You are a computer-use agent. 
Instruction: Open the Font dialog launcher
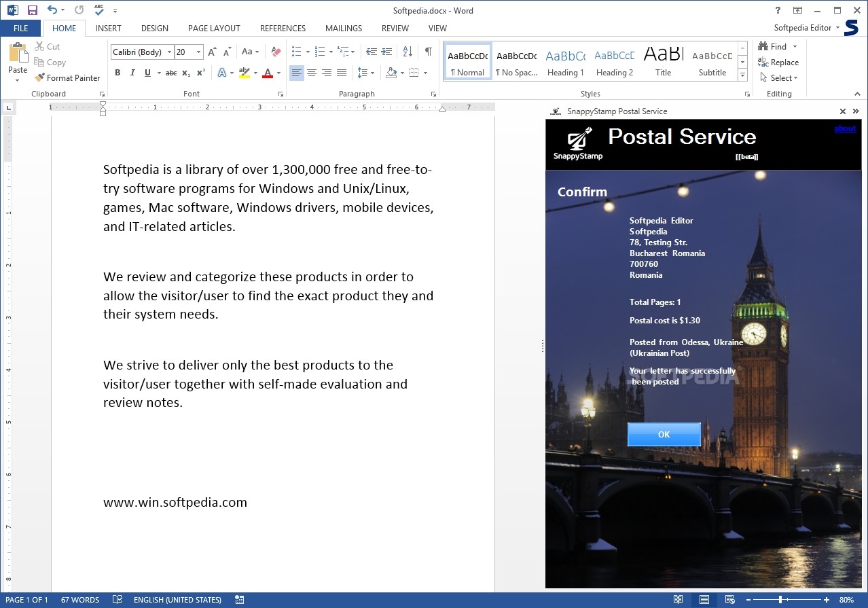pyautogui.click(x=281, y=94)
